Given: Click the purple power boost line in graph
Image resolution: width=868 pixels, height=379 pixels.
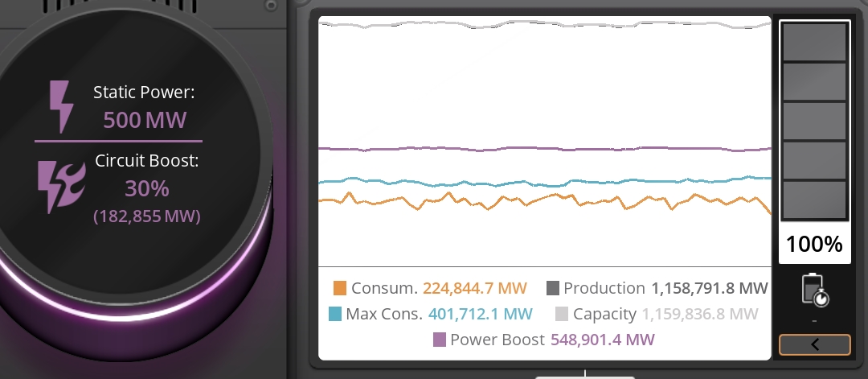Looking at the screenshot, I should click(545, 149).
